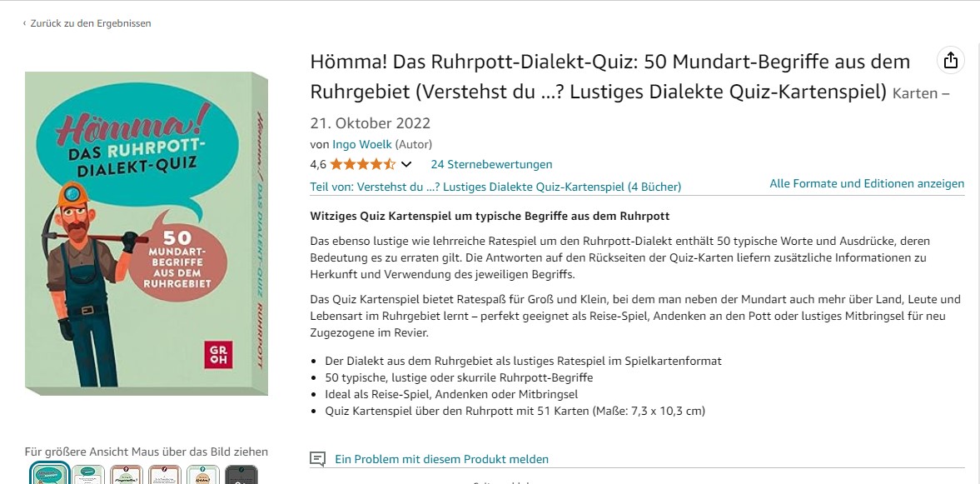Image resolution: width=980 pixels, height=484 pixels.
Task: Open author link Ingo Woelk
Action: click(362, 144)
